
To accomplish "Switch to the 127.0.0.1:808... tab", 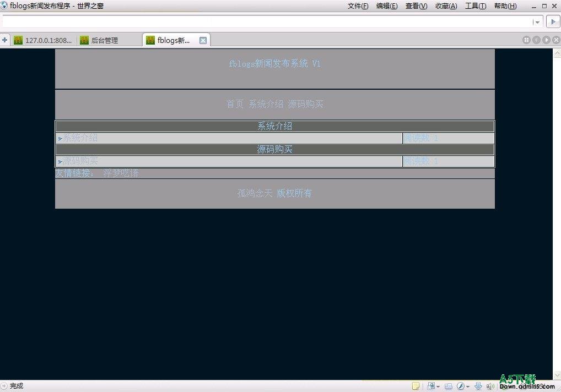I will tap(42, 40).
